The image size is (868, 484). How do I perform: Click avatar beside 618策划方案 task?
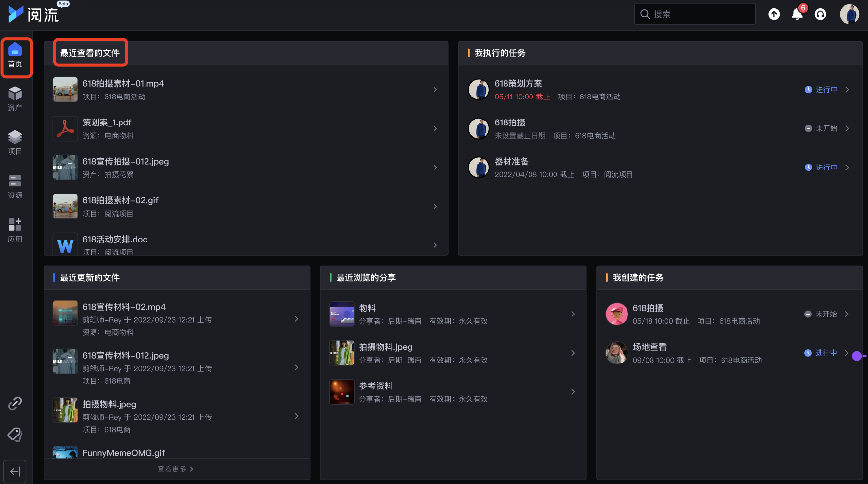tap(479, 90)
